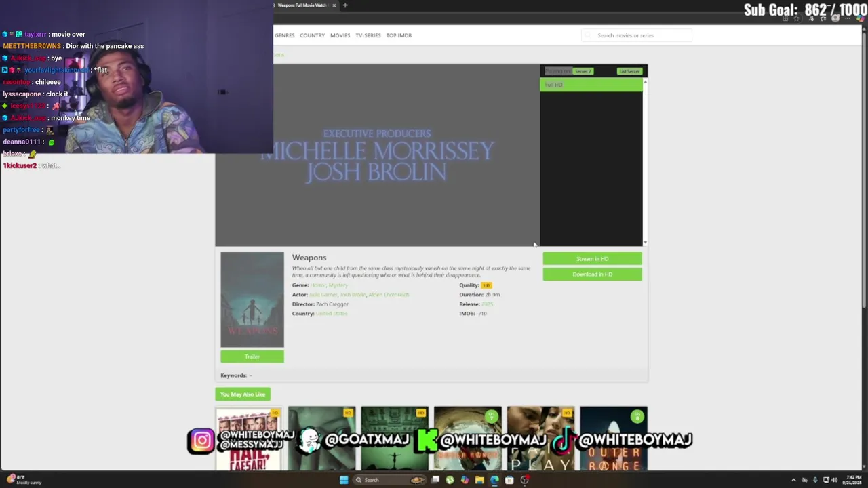The width and height of the screenshot is (868, 488).
Task: Go to TV-SERIES section
Action: [x=368, y=35]
